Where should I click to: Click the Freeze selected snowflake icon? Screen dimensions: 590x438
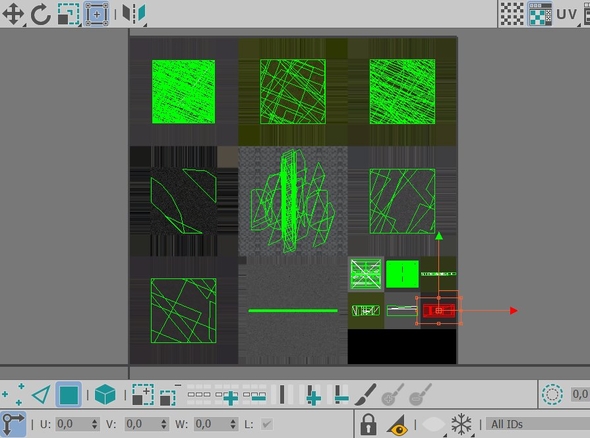461,424
